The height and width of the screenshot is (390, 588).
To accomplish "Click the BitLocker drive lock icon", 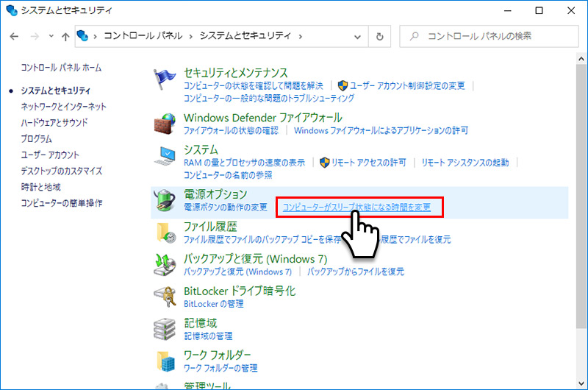I will point(165,297).
